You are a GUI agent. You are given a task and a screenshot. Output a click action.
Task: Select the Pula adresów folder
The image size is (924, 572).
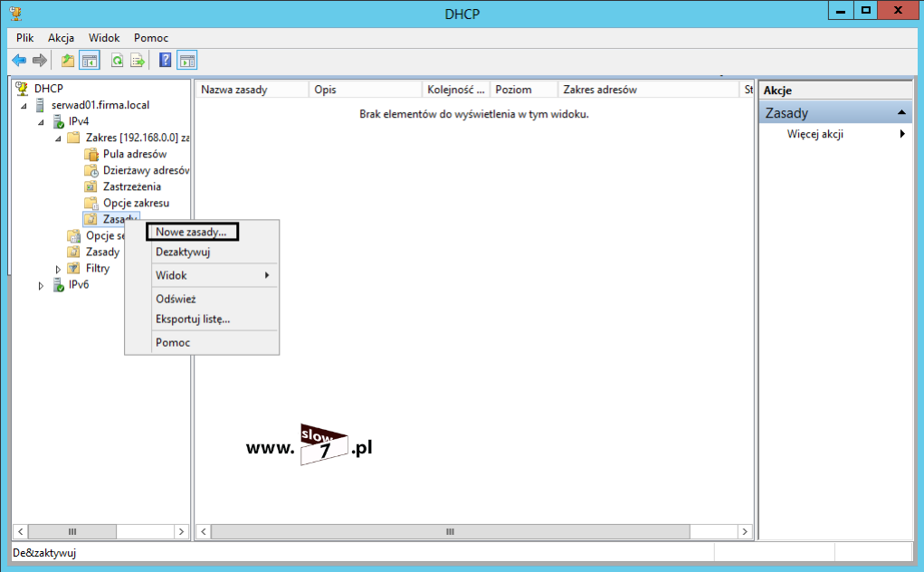point(134,154)
